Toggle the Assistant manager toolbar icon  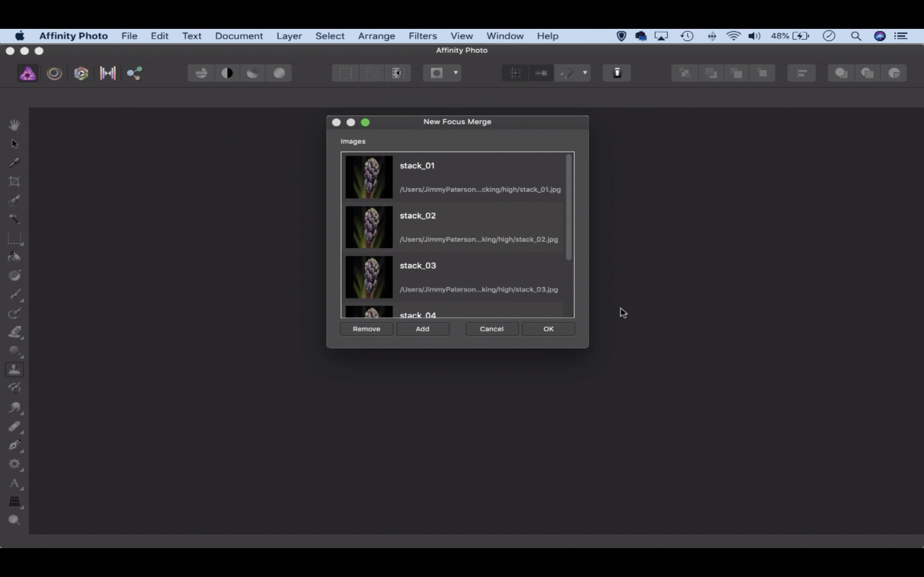point(617,73)
